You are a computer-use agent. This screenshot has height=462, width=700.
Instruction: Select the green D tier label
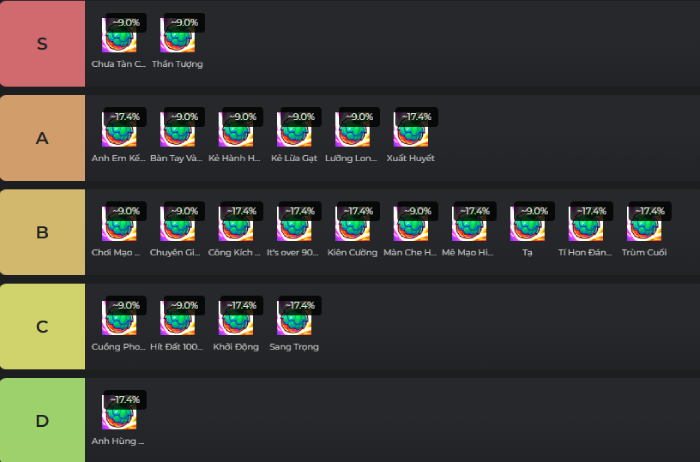42,420
